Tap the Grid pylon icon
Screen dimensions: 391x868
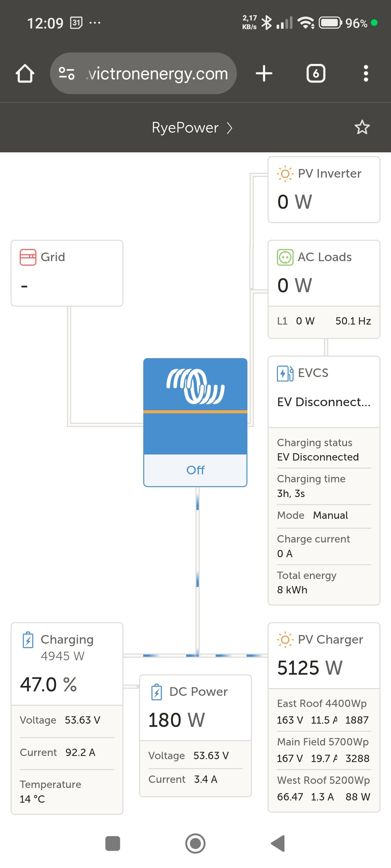pyautogui.click(x=28, y=257)
